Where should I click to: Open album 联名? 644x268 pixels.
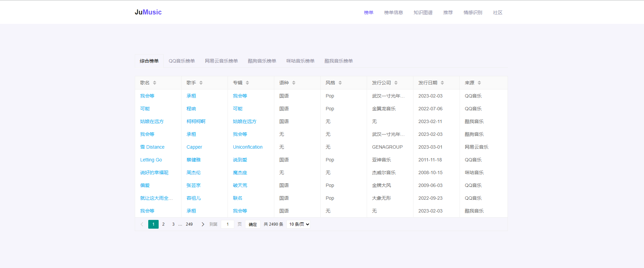238,198
